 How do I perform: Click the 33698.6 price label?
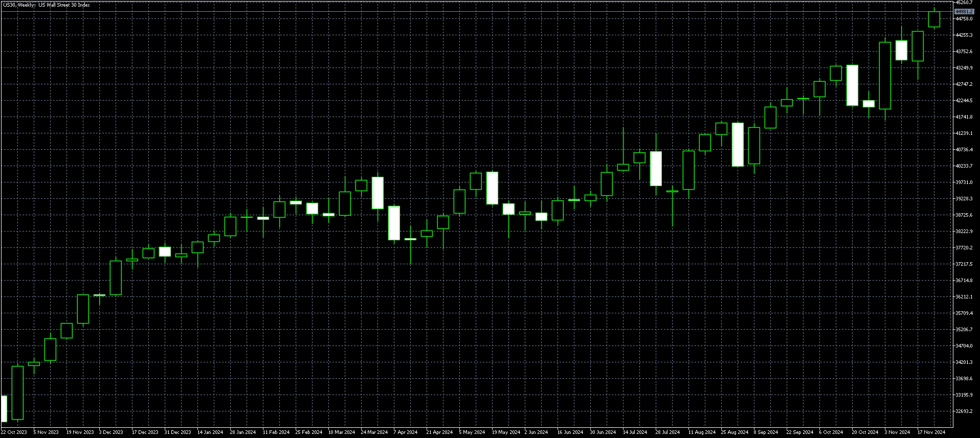tap(964, 379)
